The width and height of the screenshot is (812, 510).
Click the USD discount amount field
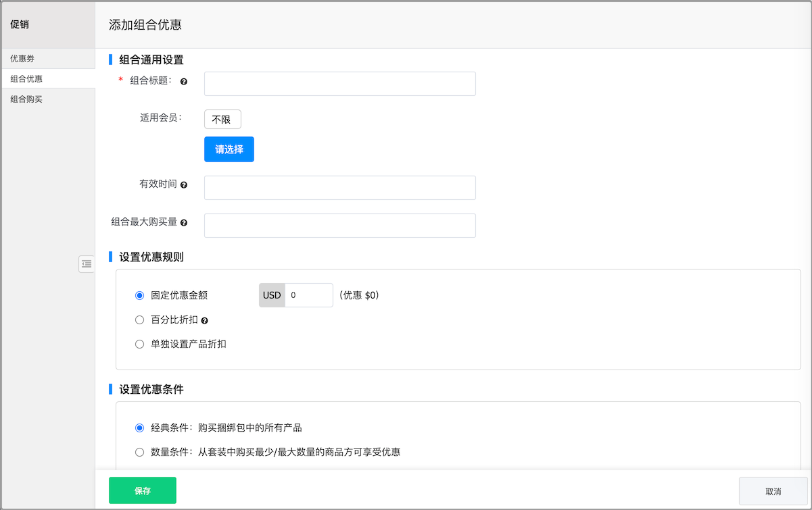click(310, 295)
